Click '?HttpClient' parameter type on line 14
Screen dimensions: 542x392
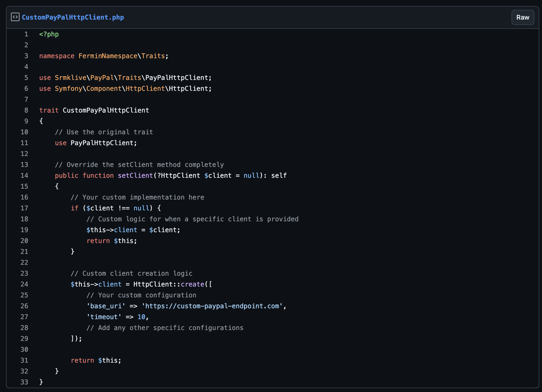pyautogui.click(x=179, y=176)
